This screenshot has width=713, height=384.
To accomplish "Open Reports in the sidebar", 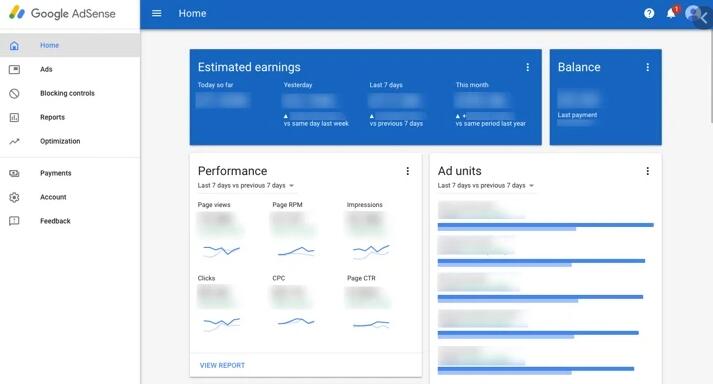I will click(x=70, y=117).
